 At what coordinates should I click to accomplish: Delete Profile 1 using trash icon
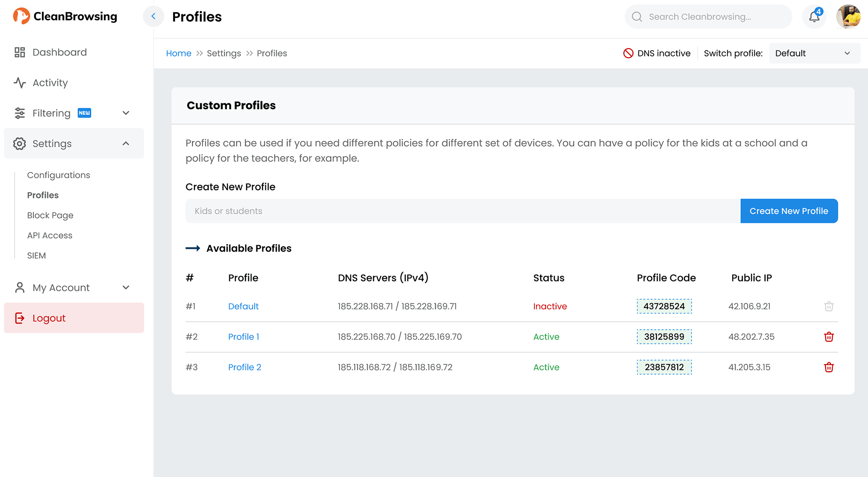[828, 337]
